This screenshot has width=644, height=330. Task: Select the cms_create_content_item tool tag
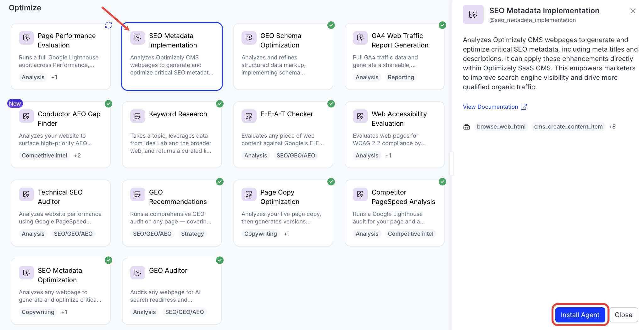click(x=568, y=127)
